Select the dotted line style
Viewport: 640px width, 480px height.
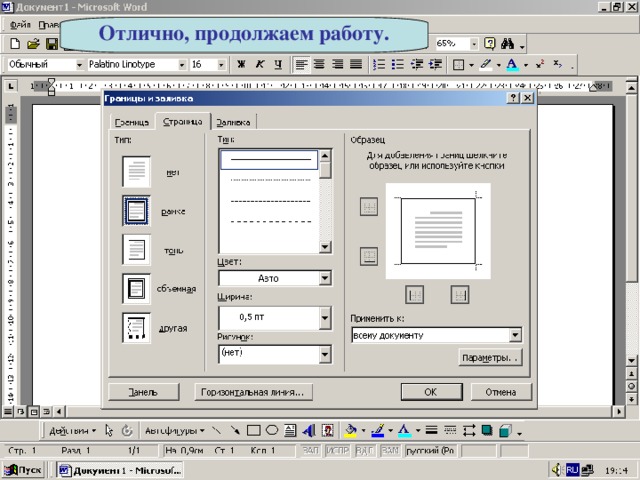pos(269,180)
